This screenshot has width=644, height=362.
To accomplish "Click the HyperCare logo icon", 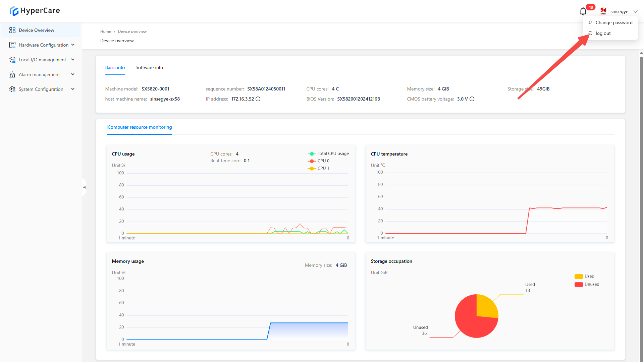I will click(14, 11).
